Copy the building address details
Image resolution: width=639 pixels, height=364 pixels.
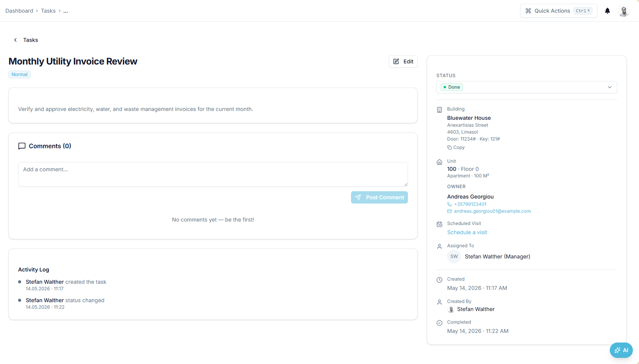pyautogui.click(x=456, y=147)
